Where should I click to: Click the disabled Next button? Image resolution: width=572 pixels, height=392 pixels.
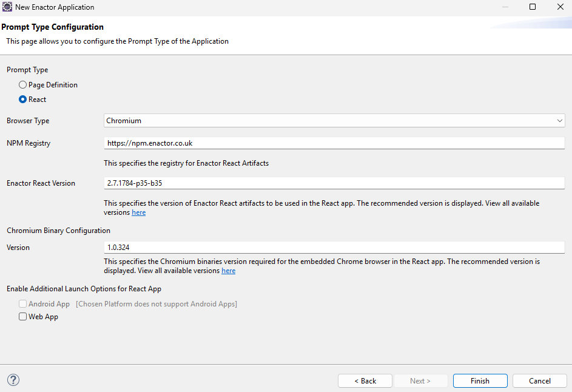click(x=420, y=381)
